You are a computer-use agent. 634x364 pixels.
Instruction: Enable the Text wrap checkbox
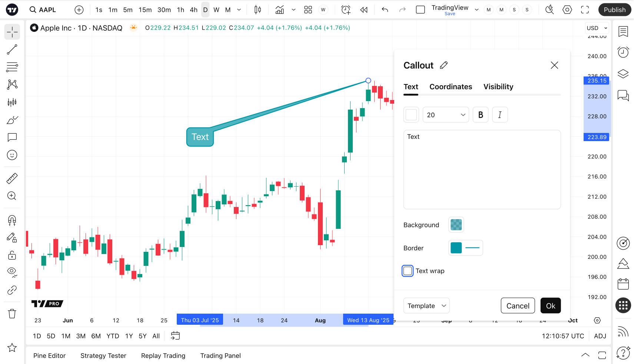coord(408,271)
